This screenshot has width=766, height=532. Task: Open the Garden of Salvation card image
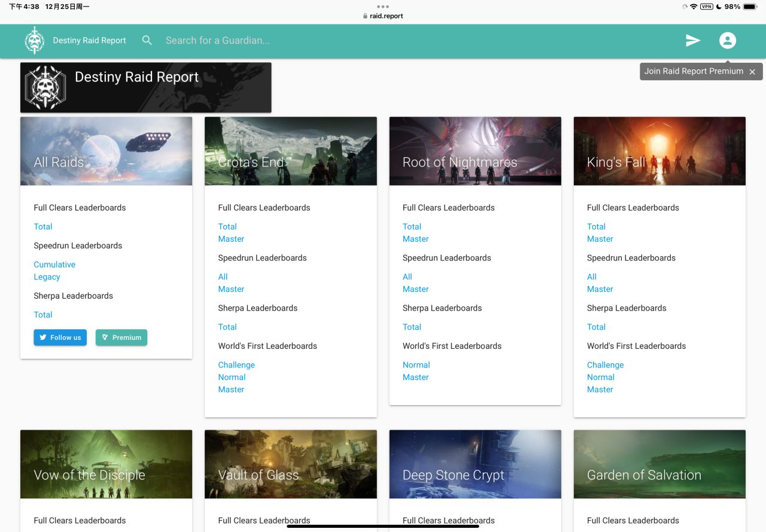coord(659,464)
